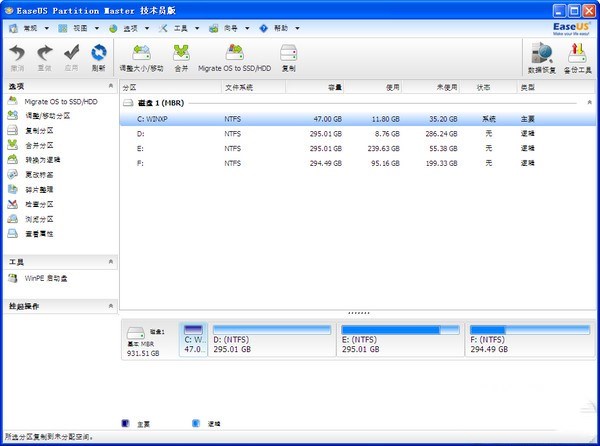This screenshot has width=600, height=446.
Task: Click the Copy (复制) toolbar icon
Action: tap(288, 56)
